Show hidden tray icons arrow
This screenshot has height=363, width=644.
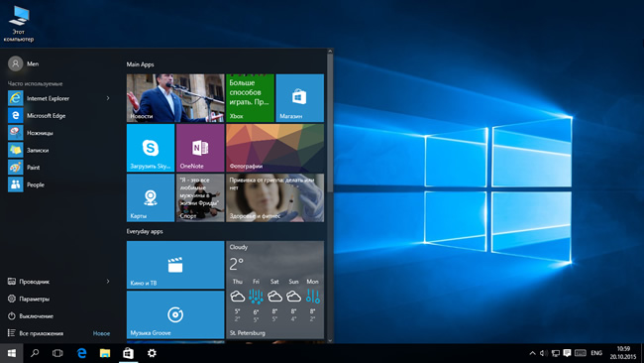(533, 353)
